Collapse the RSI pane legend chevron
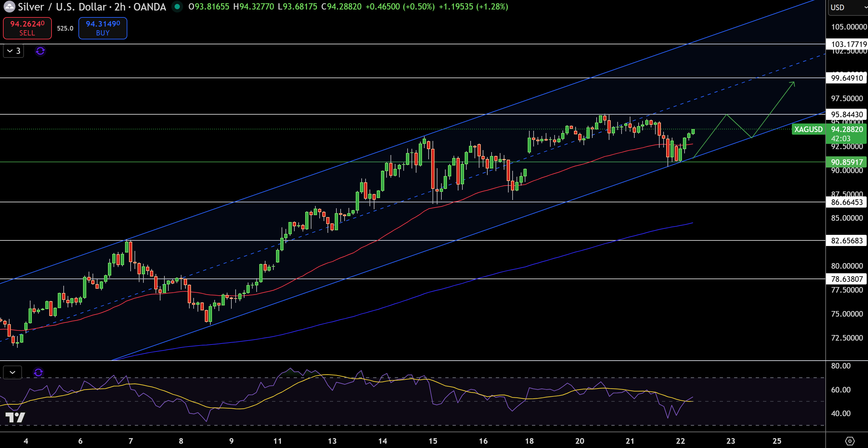The width and height of the screenshot is (868, 448). [x=12, y=372]
